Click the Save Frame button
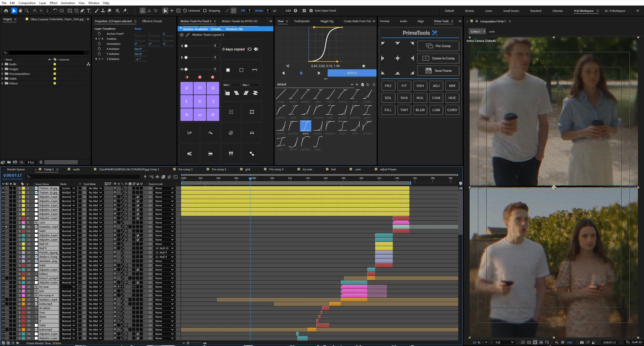Viewport: 644px width, 346px height. pyautogui.click(x=438, y=71)
